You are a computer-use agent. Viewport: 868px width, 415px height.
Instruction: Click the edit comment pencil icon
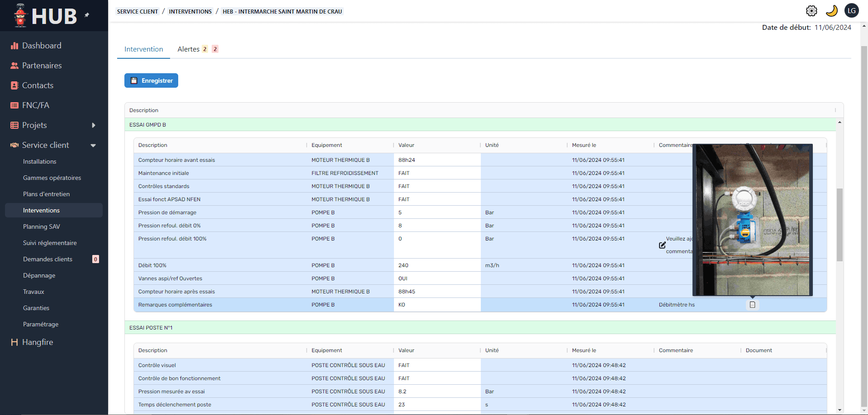(x=662, y=245)
